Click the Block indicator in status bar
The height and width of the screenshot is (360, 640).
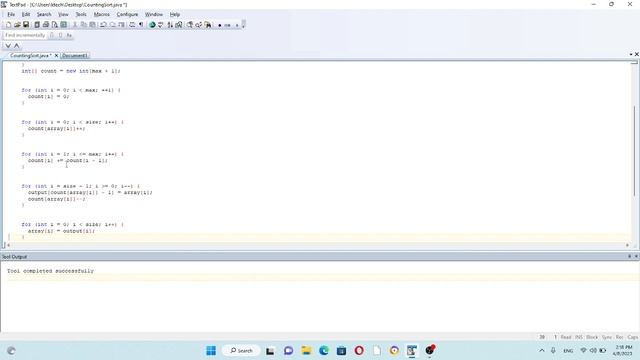coord(592,337)
